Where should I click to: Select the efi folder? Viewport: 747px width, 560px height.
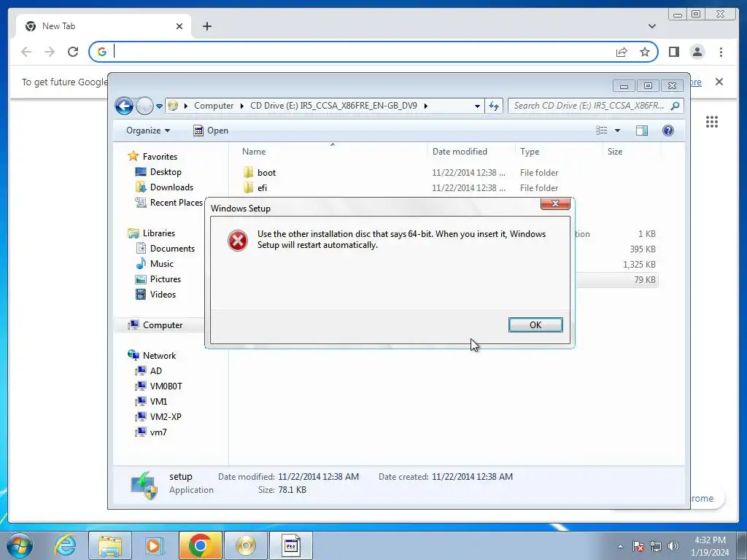tap(262, 187)
